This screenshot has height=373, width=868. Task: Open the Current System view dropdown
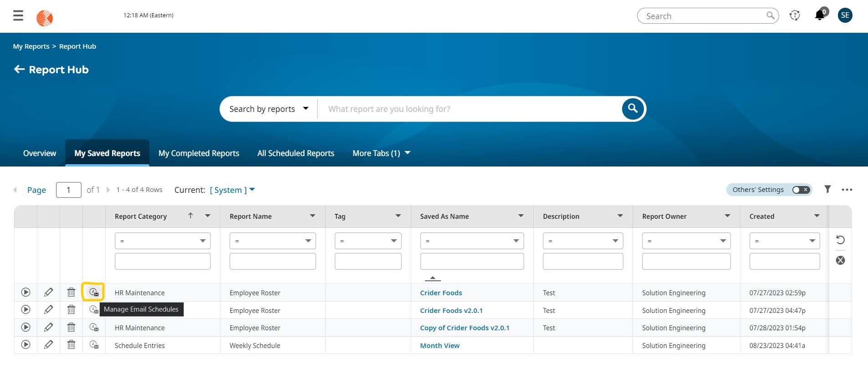click(232, 190)
